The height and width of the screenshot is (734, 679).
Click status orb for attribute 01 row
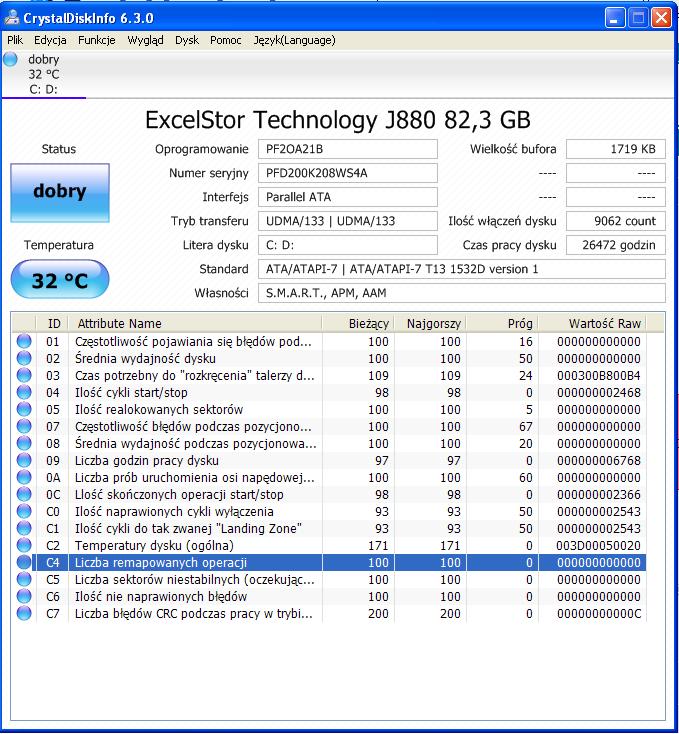[24, 341]
